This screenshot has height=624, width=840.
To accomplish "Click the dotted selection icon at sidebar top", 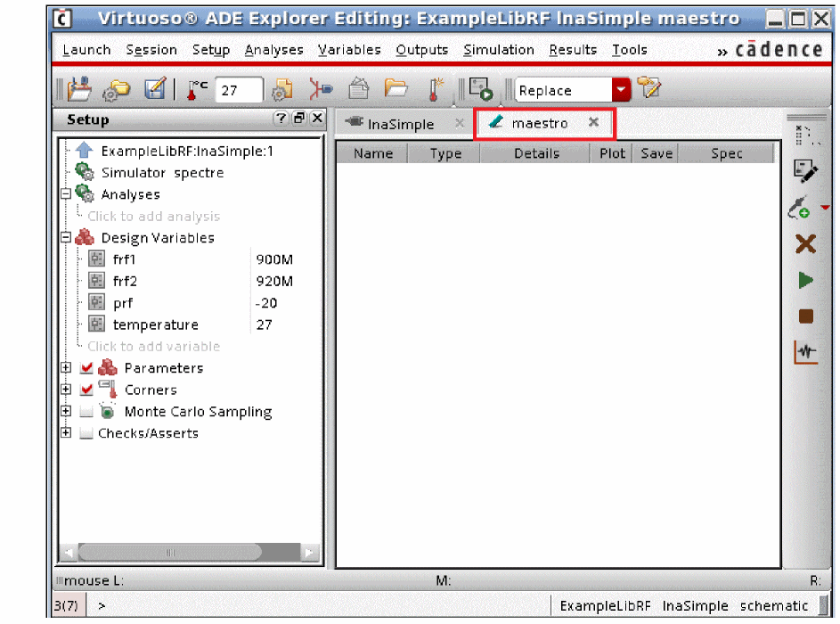I will [x=806, y=135].
